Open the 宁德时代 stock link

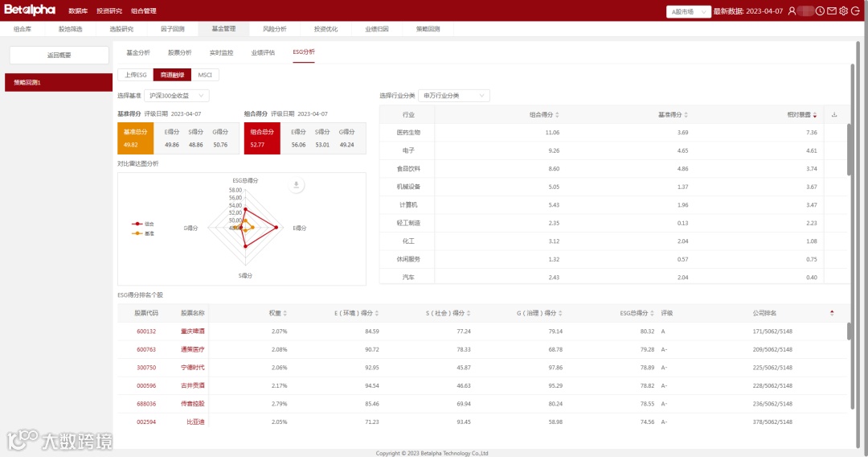(193, 368)
